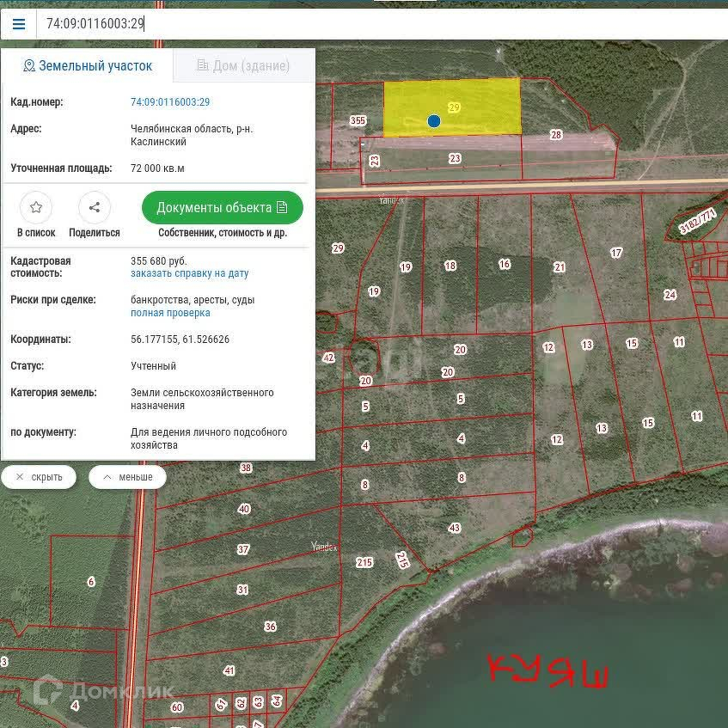728x728 pixels.
Task: Click parcel label 17 on the map
Action: coord(615,253)
